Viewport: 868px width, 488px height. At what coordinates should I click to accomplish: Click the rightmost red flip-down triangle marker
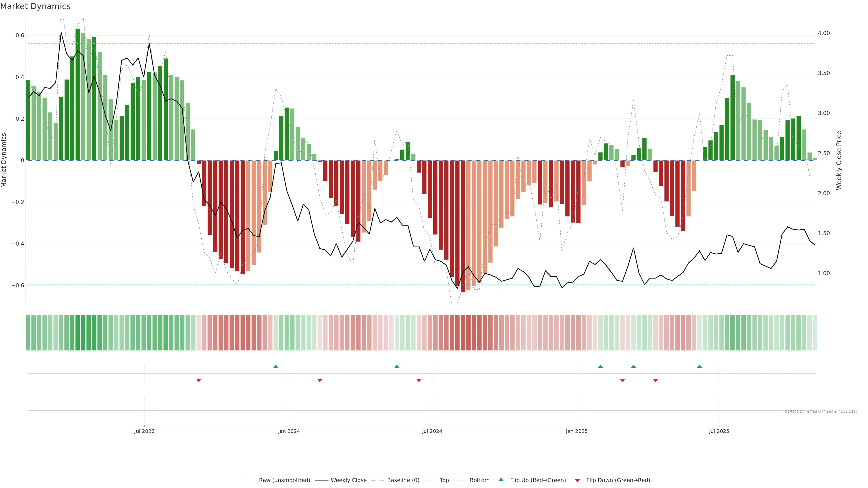655,380
